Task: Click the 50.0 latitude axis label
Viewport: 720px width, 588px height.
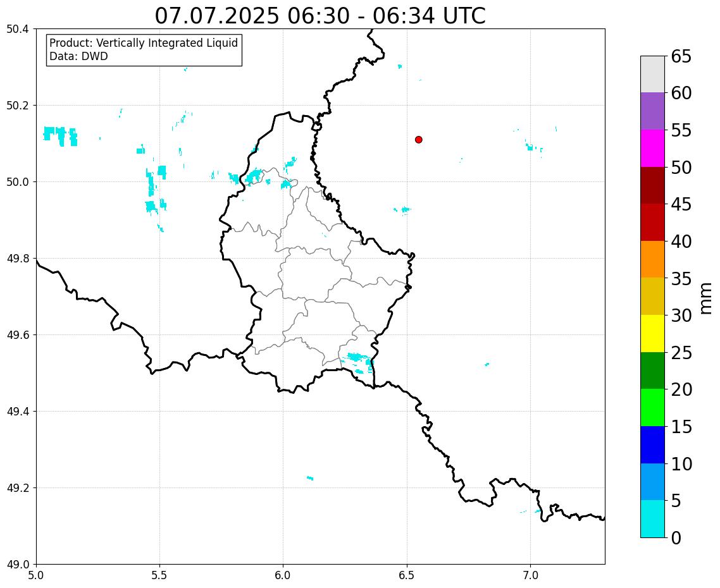Action: (x=18, y=182)
